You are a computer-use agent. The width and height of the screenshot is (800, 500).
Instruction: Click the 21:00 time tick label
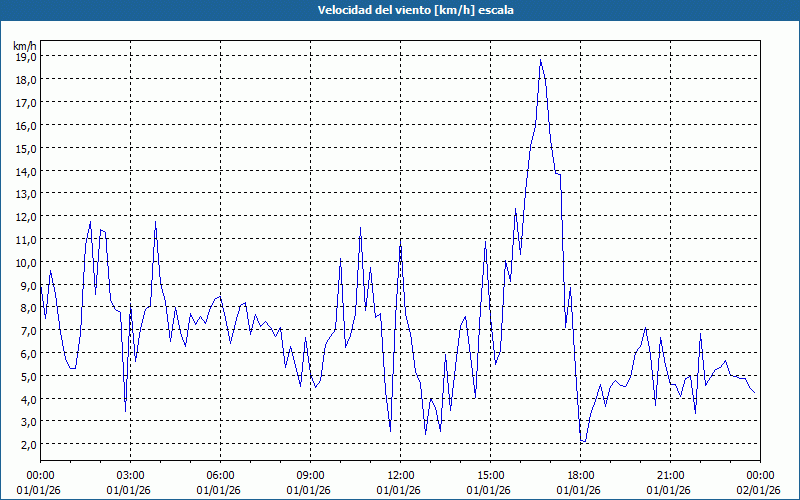tap(670, 475)
